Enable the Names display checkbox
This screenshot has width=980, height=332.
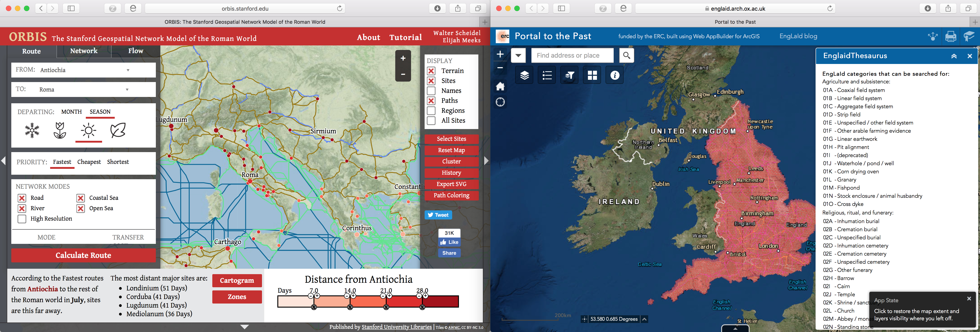coord(431,91)
